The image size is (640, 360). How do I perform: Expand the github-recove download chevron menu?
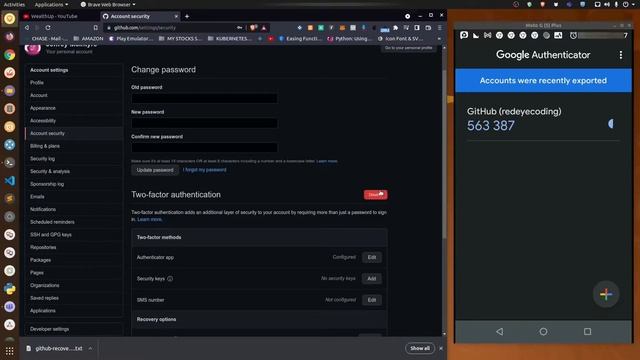90,349
